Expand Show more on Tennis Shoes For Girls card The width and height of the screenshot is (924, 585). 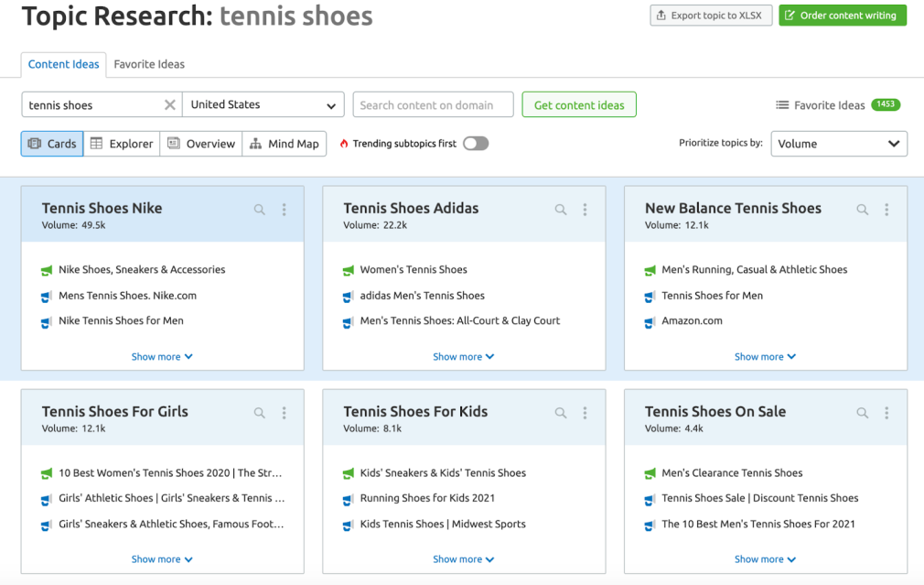[x=162, y=559]
